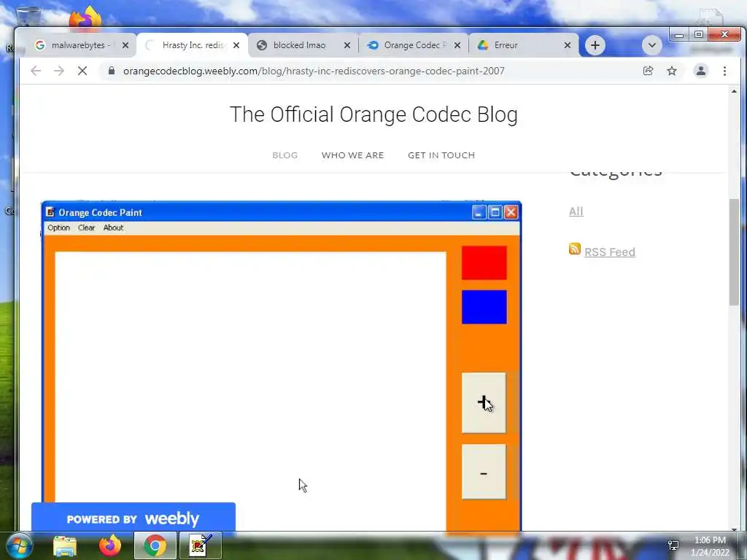This screenshot has height=560, width=747.
Task: Open the Chrome profile menu
Action: [701, 71]
